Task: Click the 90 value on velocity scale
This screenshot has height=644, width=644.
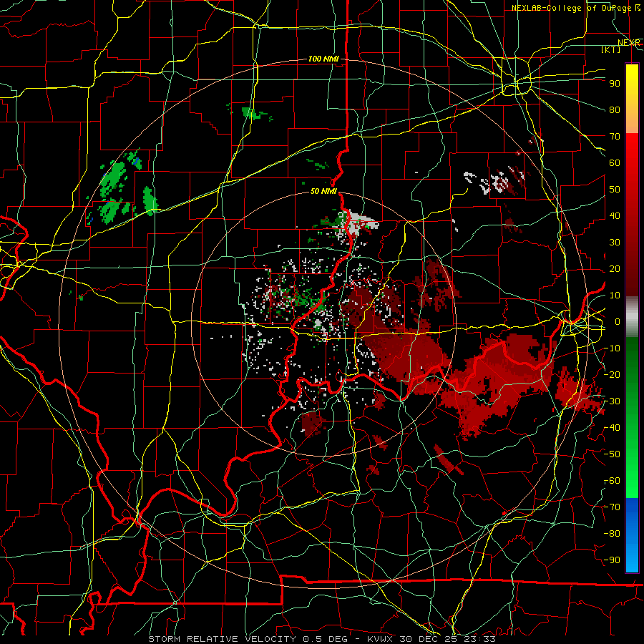Action: (615, 83)
